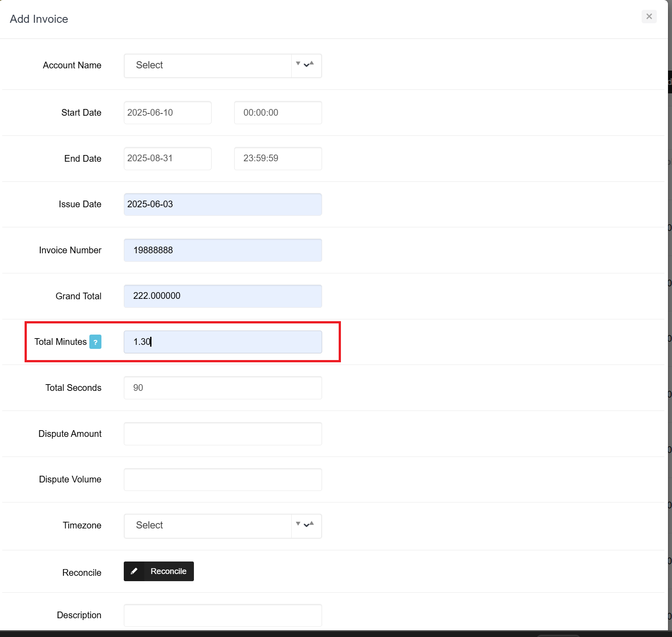Screen dimensions: 672x637
Task: Open the Account Name dropdown
Action: (x=208, y=66)
